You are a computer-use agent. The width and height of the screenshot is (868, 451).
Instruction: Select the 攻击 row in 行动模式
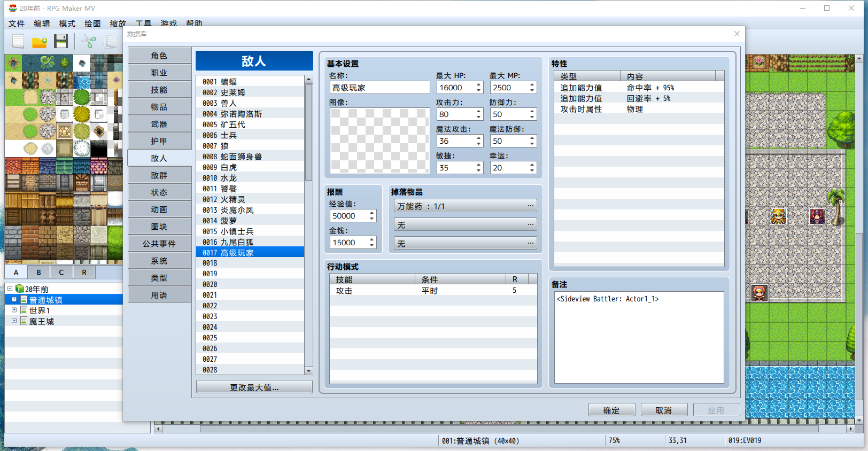(433, 290)
